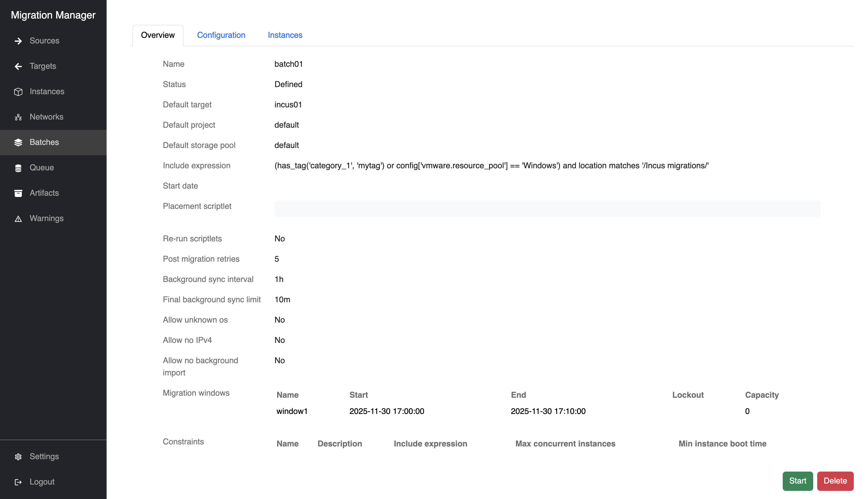Click the Warnings triangle icon
Screen dimensions: 868x499
[18, 219]
